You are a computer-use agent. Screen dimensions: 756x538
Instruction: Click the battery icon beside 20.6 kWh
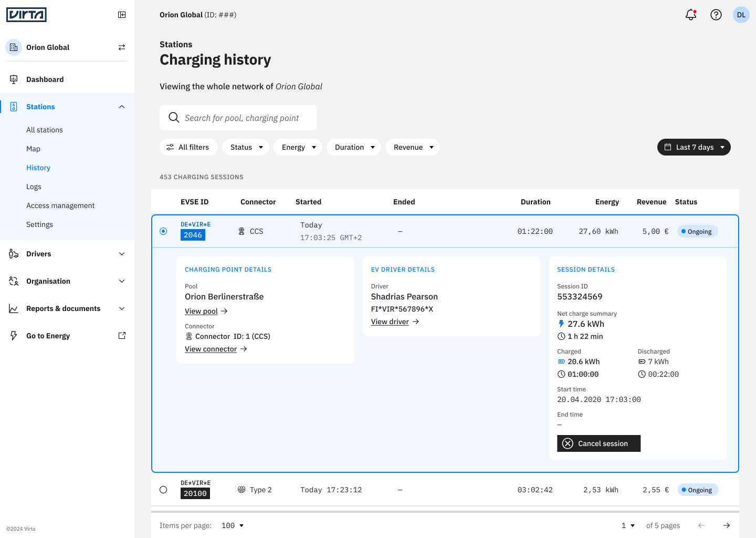[x=561, y=361]
